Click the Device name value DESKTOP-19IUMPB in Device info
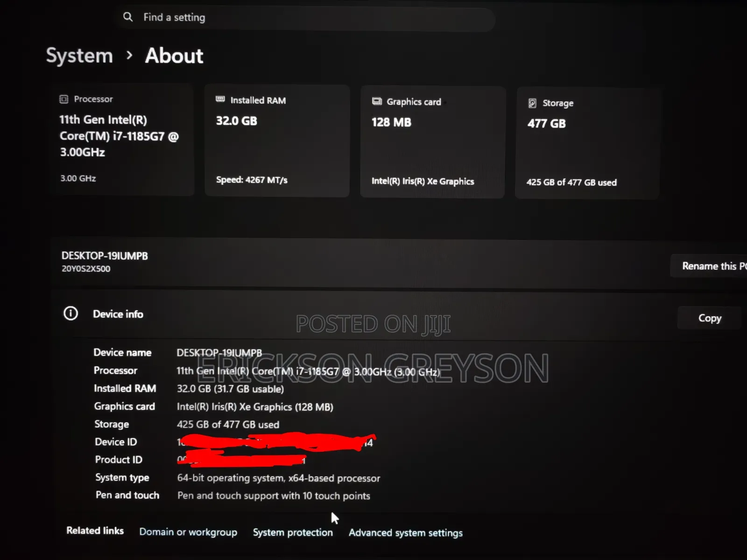This screenshot has width=747, height=560. pos(219,353)
